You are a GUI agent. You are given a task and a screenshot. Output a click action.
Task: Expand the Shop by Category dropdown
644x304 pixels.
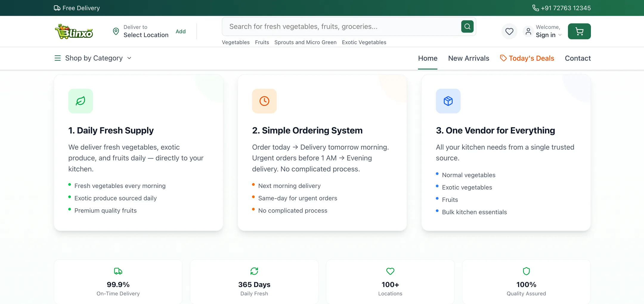click(x=93, y=58)
